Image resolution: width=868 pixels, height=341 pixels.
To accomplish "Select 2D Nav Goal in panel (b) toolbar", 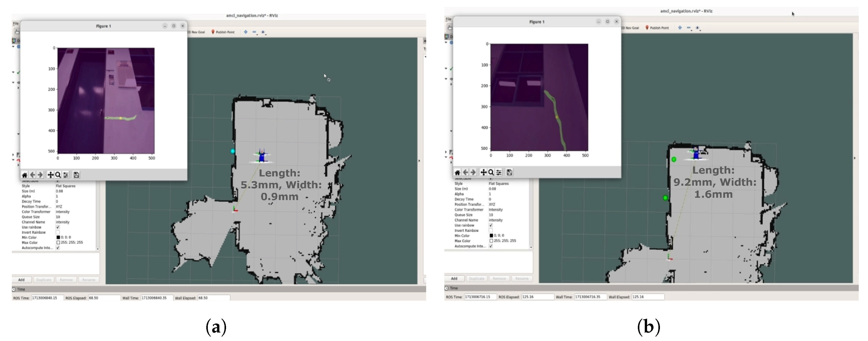I will (630, 28).
